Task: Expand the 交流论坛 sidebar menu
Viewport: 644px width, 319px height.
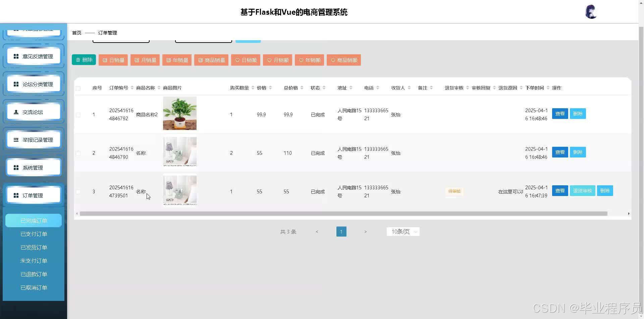Action: coord(34,112)
